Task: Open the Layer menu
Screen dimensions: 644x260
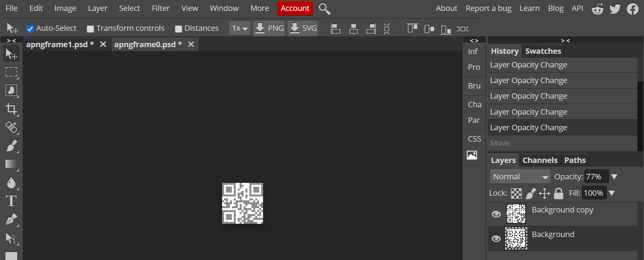Action: pyautogui.click(x=98, y=8)
